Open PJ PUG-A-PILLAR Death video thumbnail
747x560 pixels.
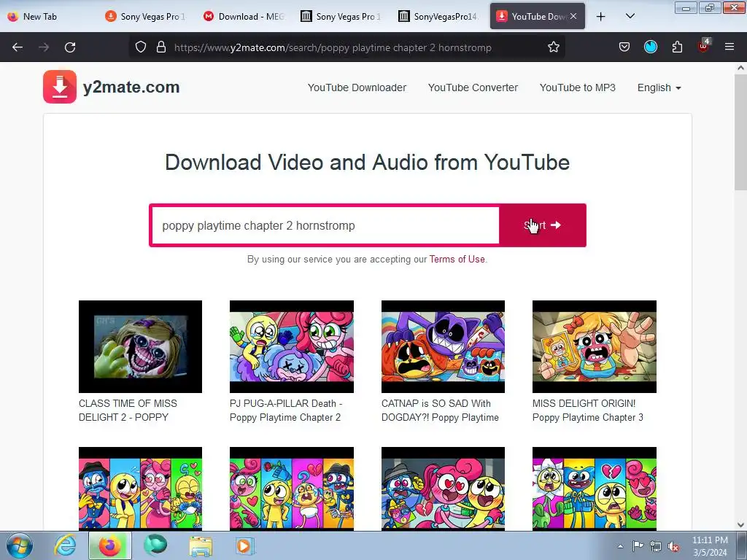click(x=292, y=346)
